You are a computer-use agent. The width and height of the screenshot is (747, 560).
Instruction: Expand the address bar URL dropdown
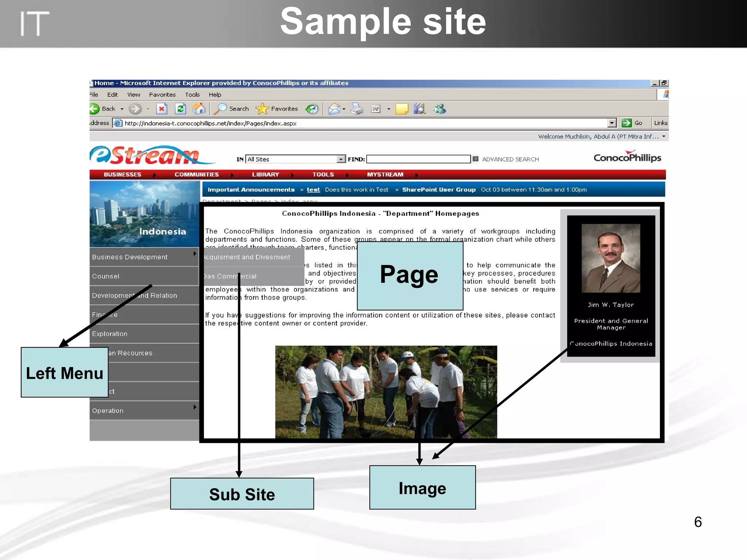tap(612, 123)
